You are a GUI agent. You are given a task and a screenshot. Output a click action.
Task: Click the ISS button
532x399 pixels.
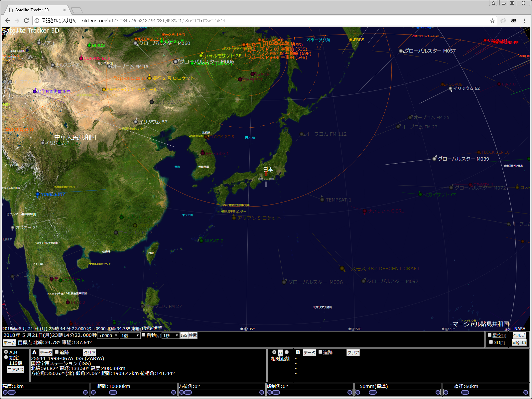point(184,335)
